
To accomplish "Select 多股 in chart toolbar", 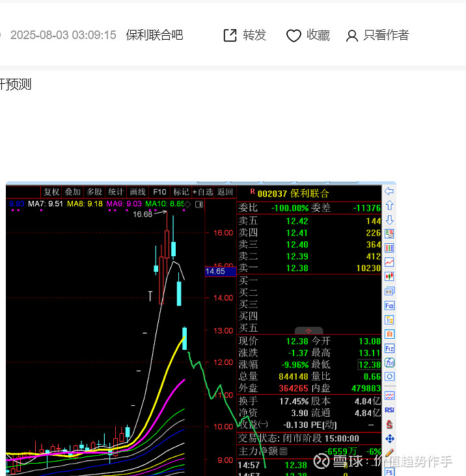I will tap(94, 192).
